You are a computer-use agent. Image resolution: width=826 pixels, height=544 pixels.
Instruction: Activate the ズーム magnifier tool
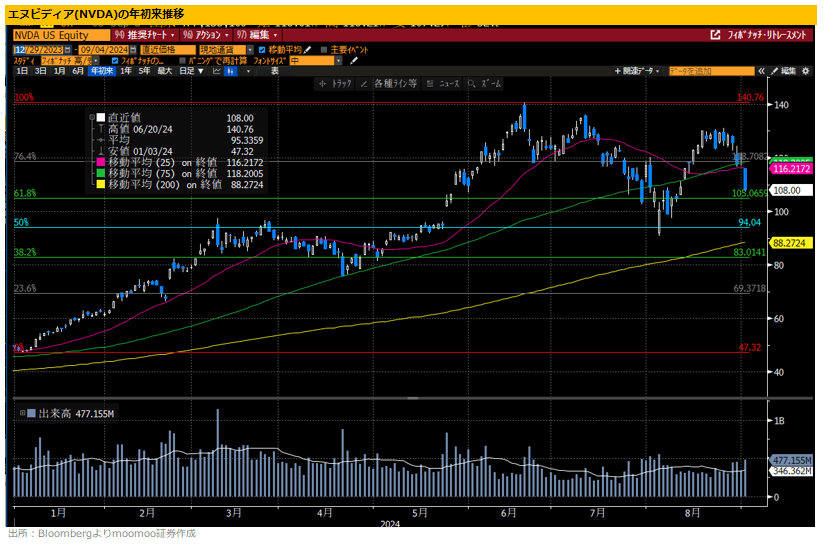pos(485,84)
